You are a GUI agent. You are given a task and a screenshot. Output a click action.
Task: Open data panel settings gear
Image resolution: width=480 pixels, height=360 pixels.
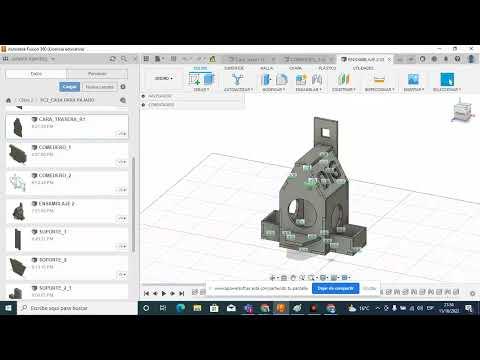123,87
